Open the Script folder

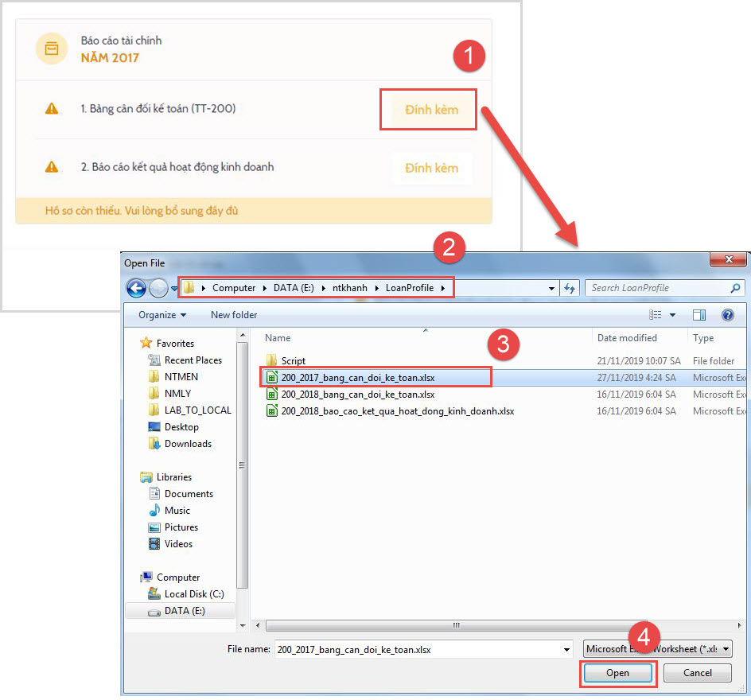tap(293, 360)
